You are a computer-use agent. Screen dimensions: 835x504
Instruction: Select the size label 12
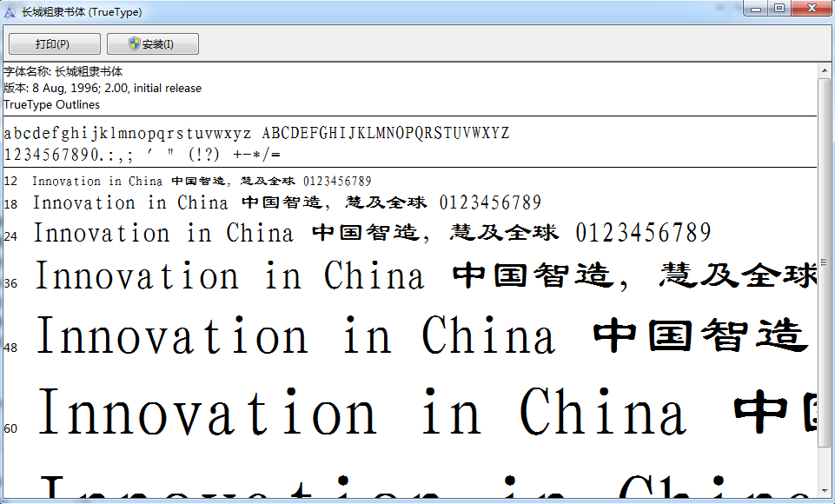point(9,181)
